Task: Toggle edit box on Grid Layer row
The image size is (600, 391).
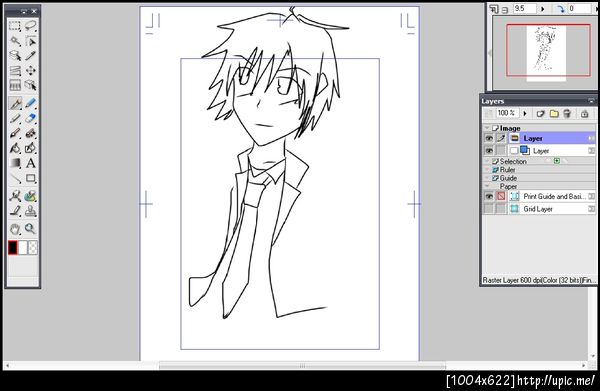Action: (x=501, y=209)
